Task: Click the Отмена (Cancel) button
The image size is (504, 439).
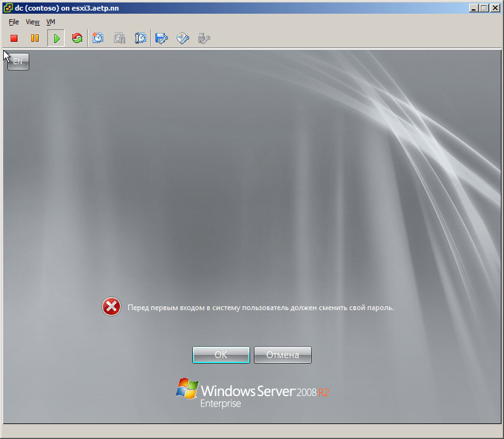Action: pos(282,355)
